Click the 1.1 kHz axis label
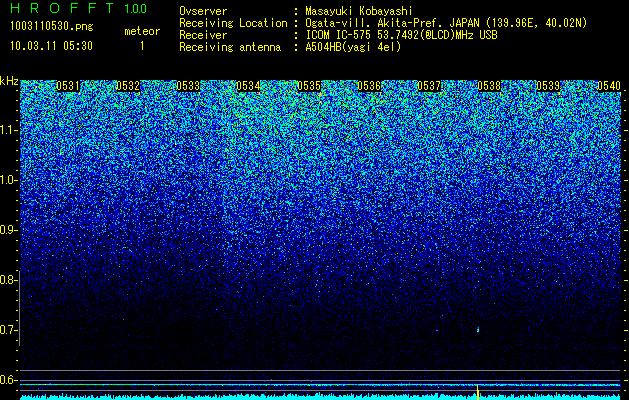The image size is (629, 400). tap(9, 130)
